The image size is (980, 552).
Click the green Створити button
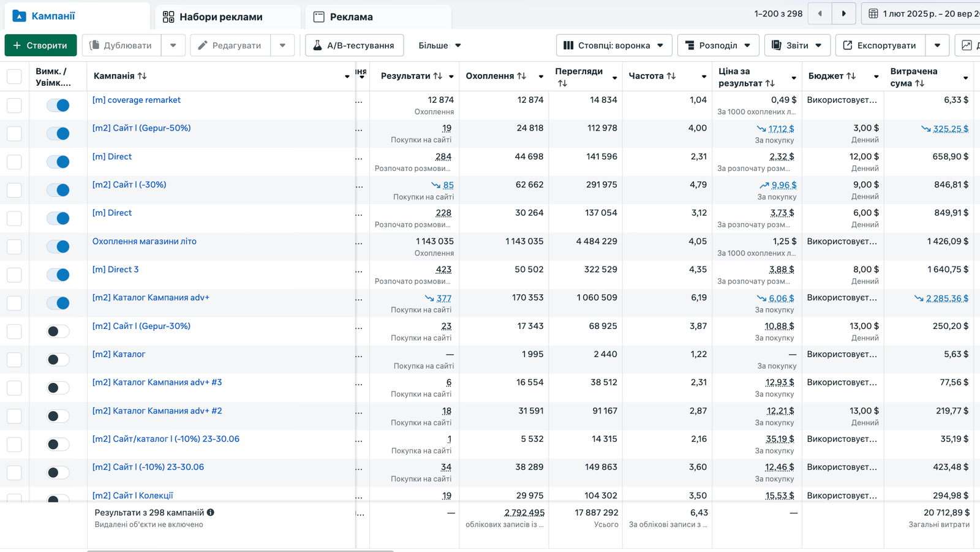pos(40,45)
